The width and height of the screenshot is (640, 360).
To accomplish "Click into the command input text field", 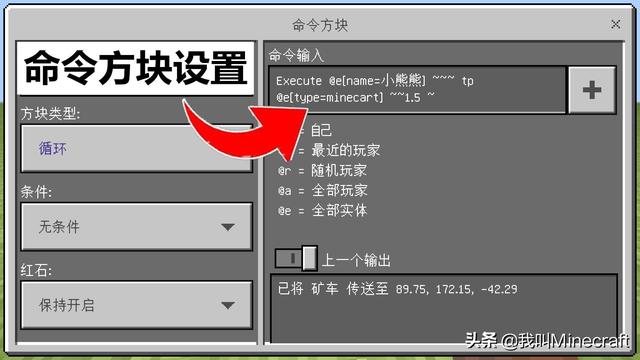I will tap(417, 90).
